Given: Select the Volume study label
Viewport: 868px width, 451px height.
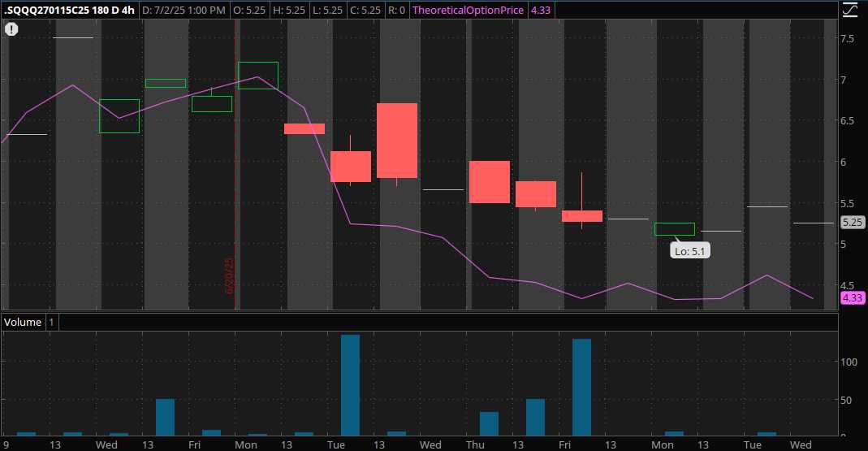Looking at the screenshot, I should 23,322.
